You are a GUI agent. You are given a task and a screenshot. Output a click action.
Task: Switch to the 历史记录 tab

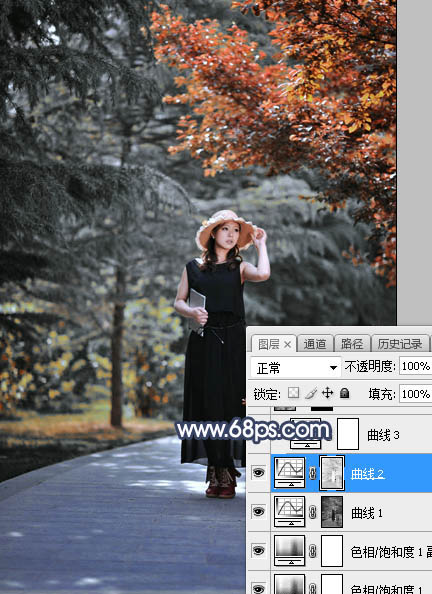click(400, 344)
